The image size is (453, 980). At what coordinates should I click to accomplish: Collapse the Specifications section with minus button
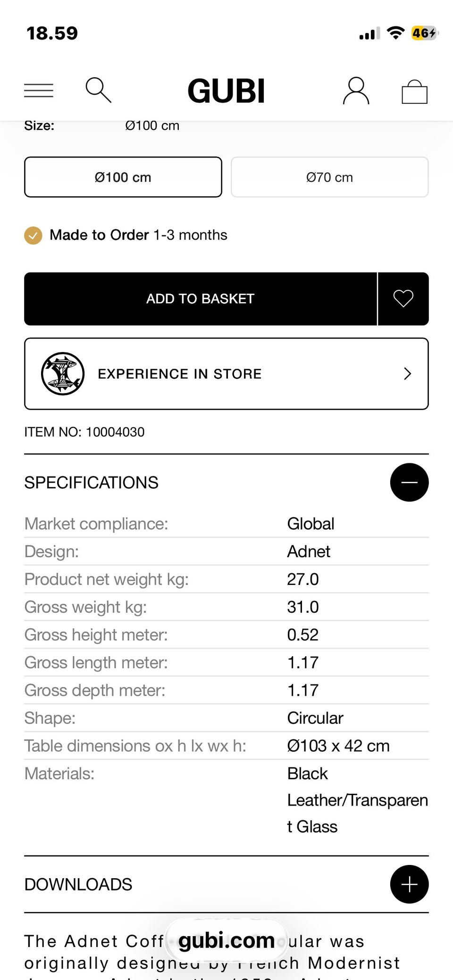[x=409, y=482]
